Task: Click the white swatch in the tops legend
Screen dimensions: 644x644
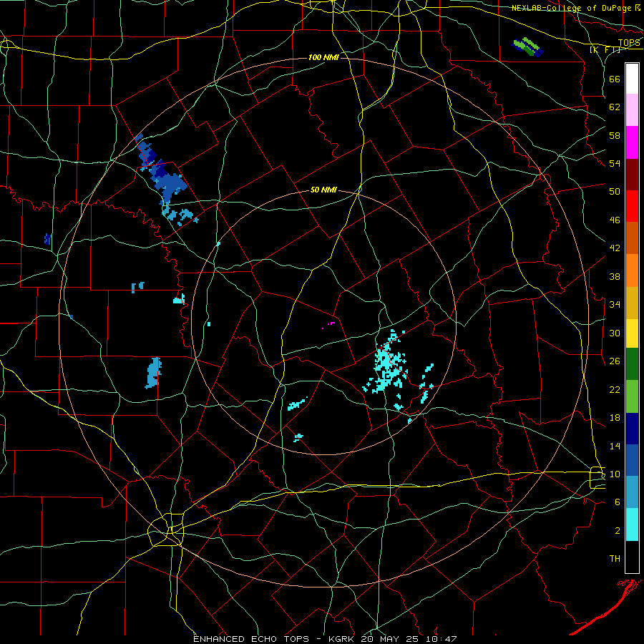Action: point(632,79)
